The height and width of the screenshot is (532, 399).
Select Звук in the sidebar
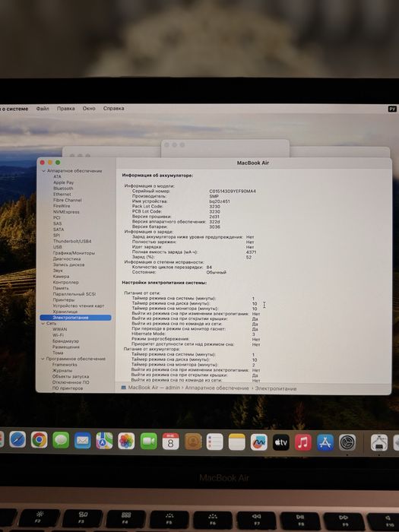coord(58,271)
